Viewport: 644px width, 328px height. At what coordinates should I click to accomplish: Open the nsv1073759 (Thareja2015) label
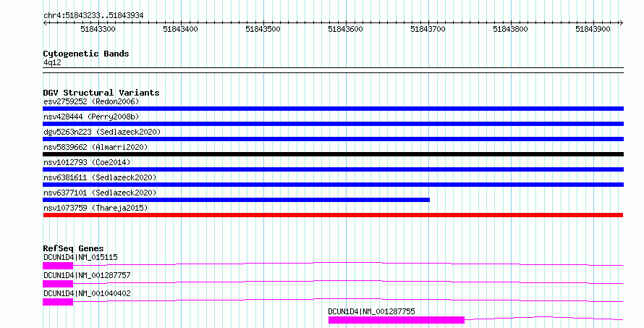96,208
